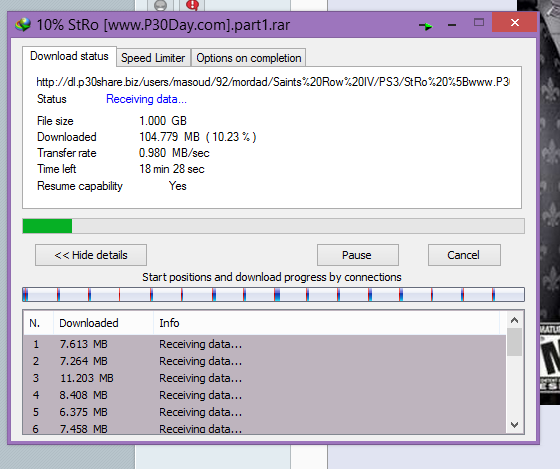Click the green arrow icon in title bar
The image size is (560, 469).
[426, 26]
